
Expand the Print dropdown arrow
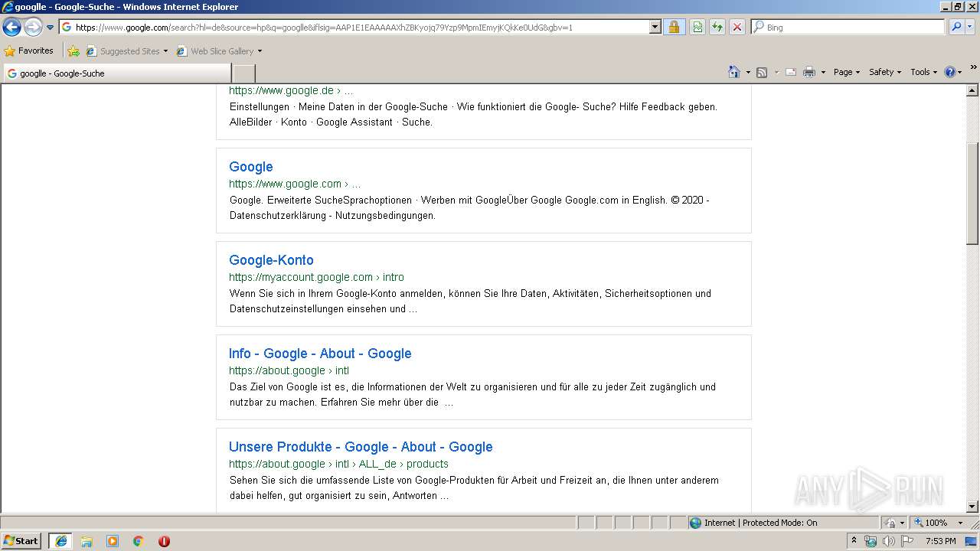tap(823, 72)
